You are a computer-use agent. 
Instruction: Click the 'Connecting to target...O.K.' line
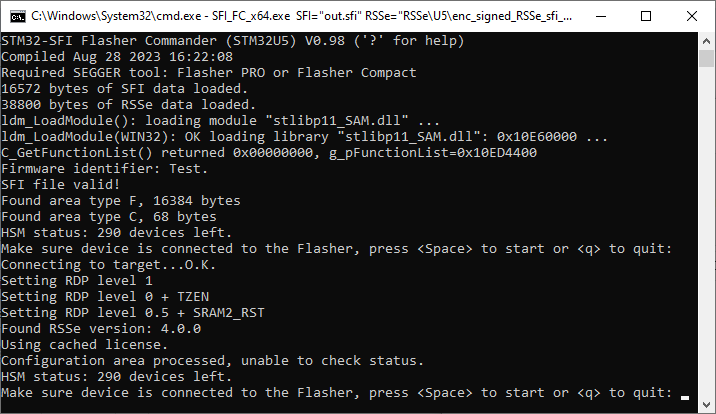[x=108, y=265]
